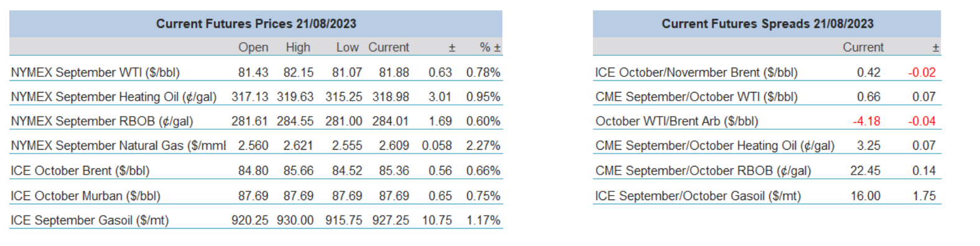Screen dimensions: 980x246
Task: Click the 927.25 Gasoil current price
Action: tap(391, 220)
